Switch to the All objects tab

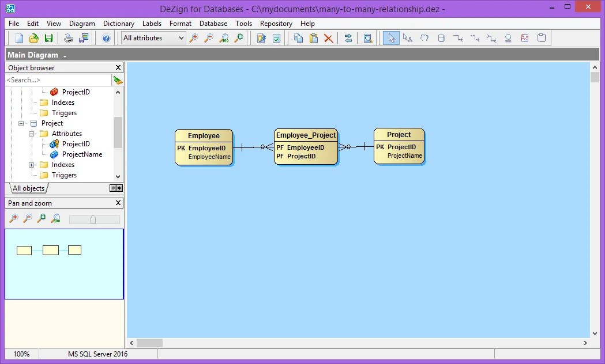pyautogui.click(x=27, y=188)
